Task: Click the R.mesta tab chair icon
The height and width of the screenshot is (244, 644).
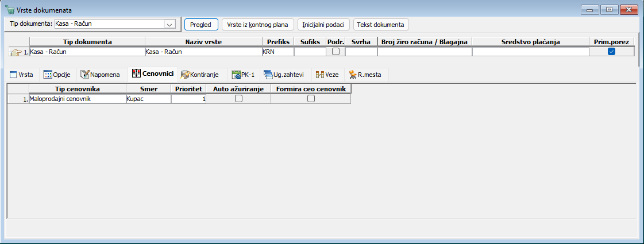Action: click(x=352, y=75)
